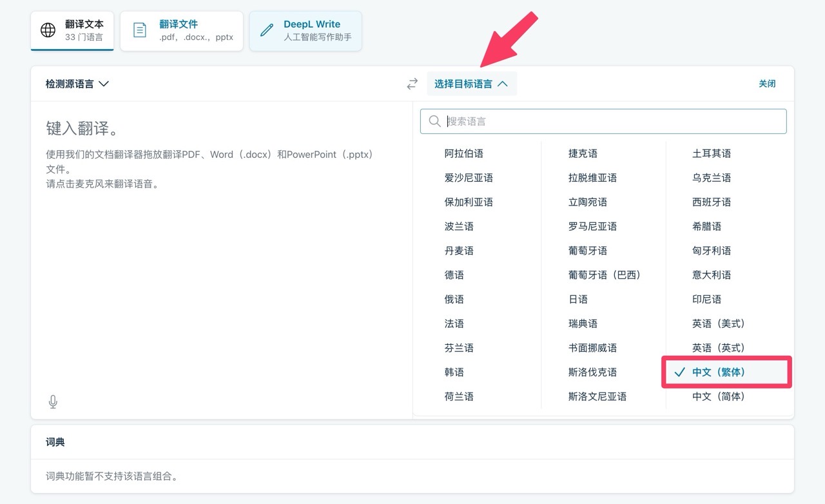Open the DeepL Write tab

tap(306, 30)
